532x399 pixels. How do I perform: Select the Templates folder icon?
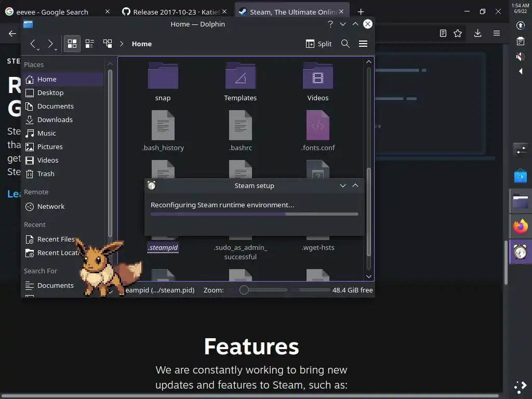tap(240, 76)
